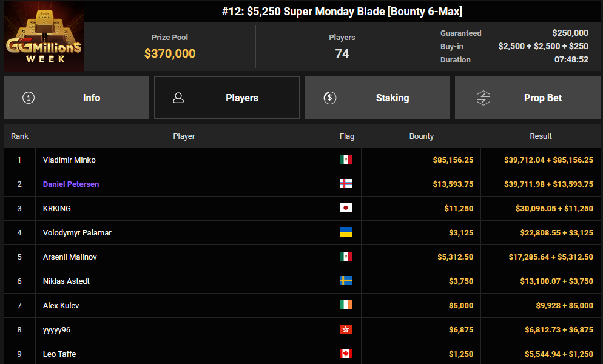Open the Staking tab
This screenshot has width=603, height=364.
[x=377, y=98]
